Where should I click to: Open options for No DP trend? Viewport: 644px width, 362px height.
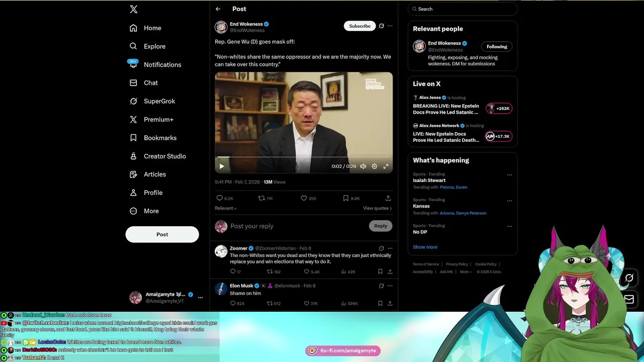pos(509,227)
